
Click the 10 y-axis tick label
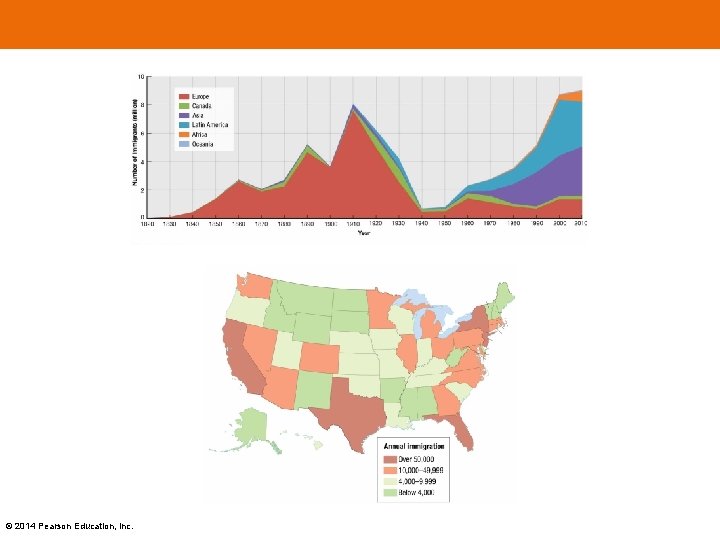click(141, 77)
